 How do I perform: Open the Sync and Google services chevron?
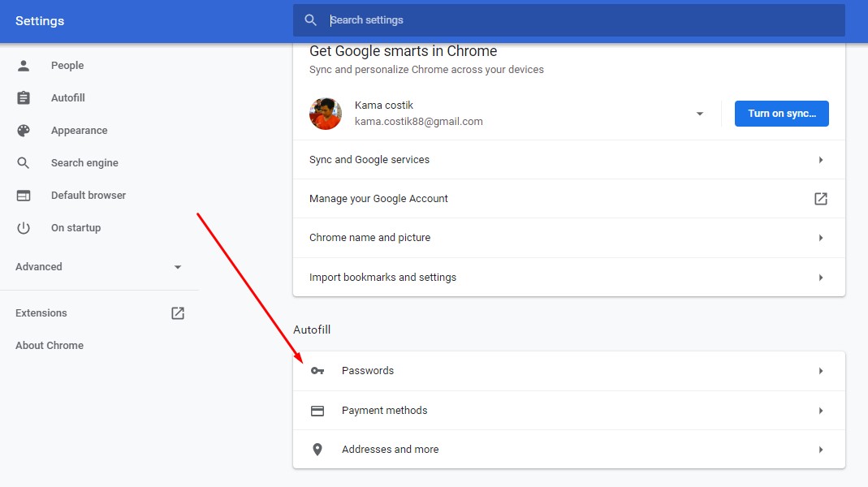(820, 160)
